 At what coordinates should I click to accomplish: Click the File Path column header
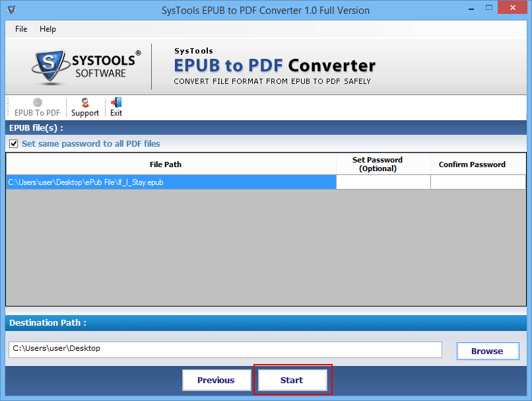click(x=172, y=164)
